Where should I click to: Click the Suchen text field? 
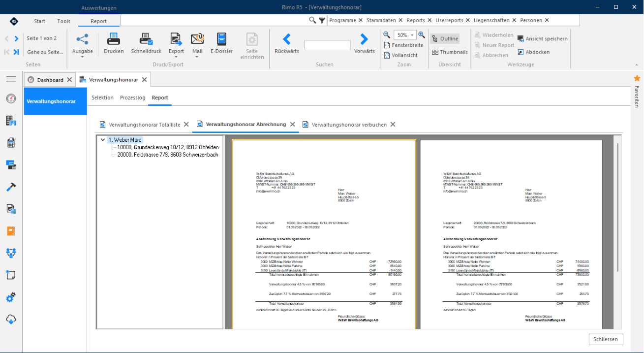point(327,45)
